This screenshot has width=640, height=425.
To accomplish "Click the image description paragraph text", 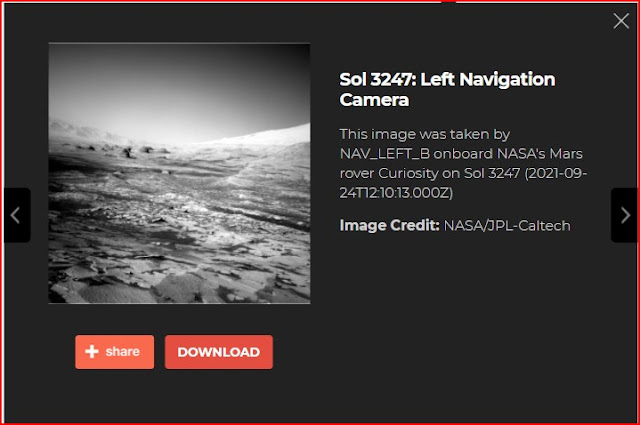I will tap(463, 163).
